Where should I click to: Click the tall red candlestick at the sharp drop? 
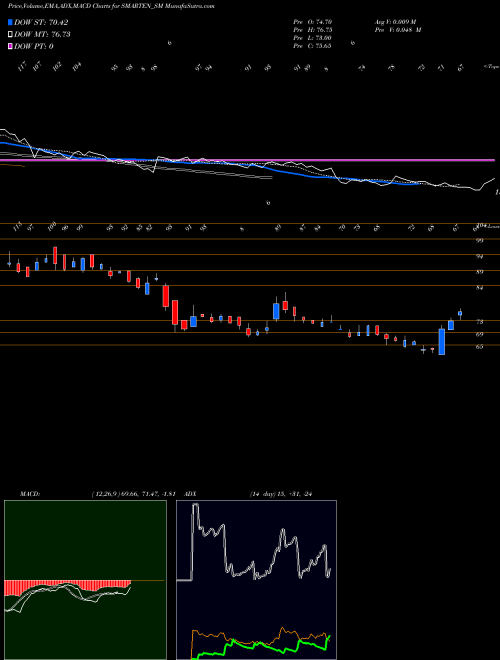(175, 312)
